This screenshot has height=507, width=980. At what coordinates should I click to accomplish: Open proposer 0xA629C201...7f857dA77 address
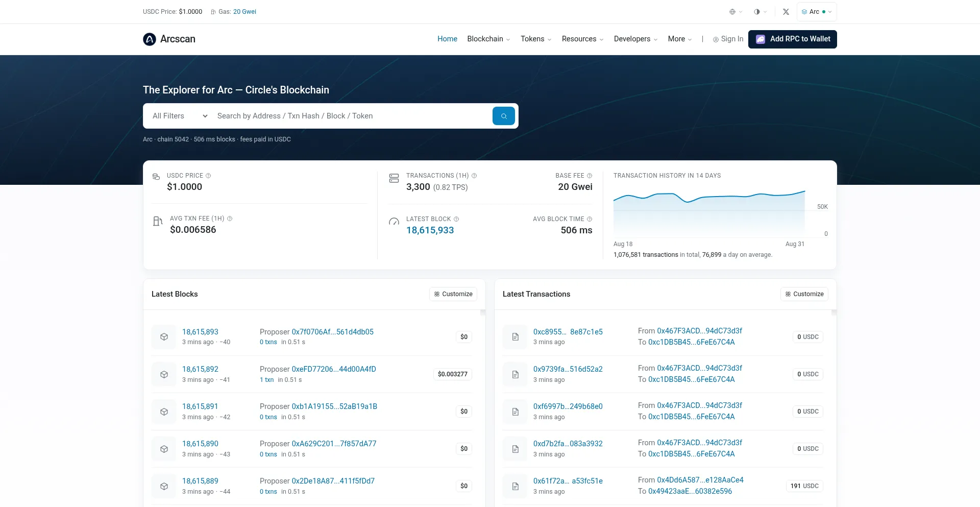click(x=334, y=444)
